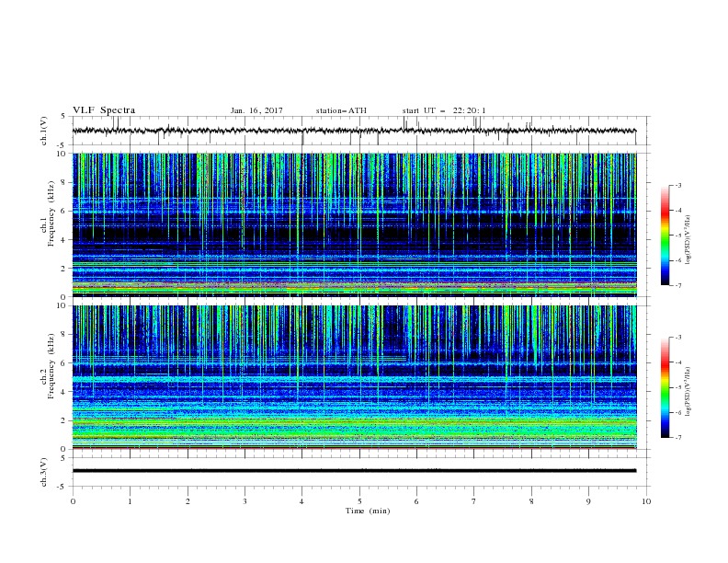Click the 'ch.3(V)' waveform axis label

(x=44, y=472)
